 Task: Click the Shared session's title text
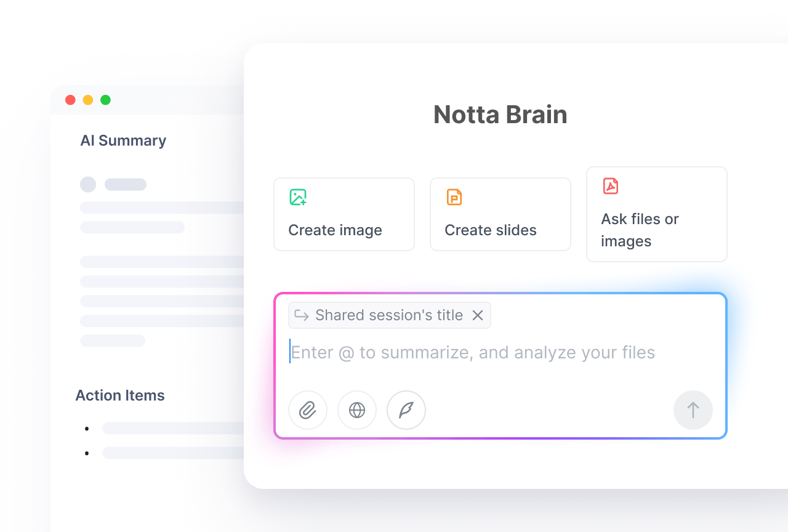coord(389,315)
